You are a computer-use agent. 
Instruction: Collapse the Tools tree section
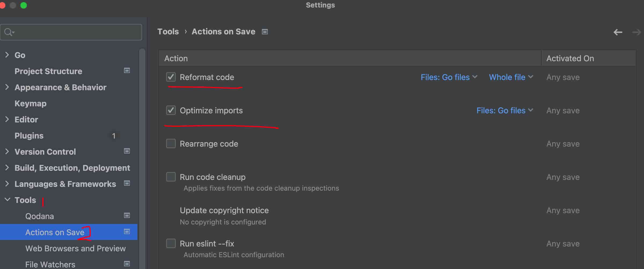(x=8, y=200)
